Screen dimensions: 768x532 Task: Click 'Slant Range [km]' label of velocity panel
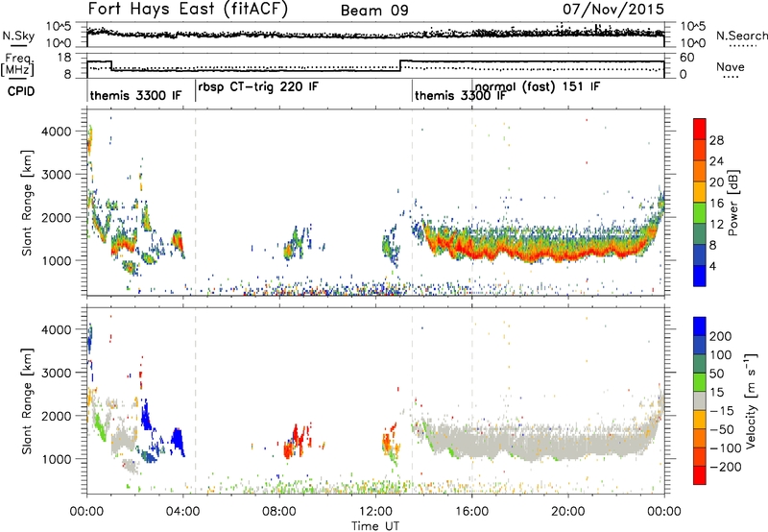click(x=27, y=400)
